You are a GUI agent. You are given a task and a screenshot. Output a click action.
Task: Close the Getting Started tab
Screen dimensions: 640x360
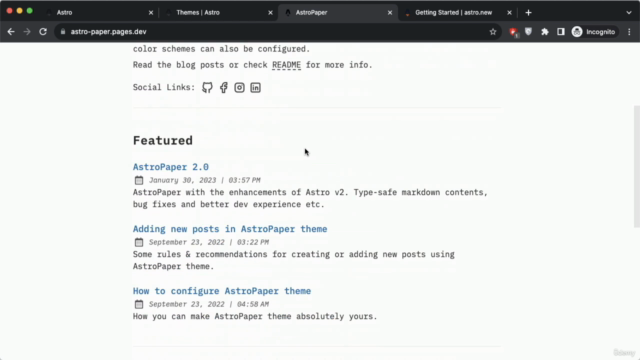point(509,13)
